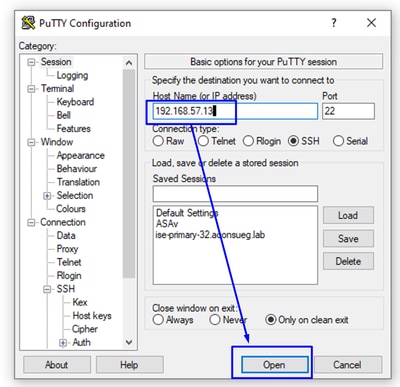Select the Proxy category
Image resolution: width=400 pixels, height=387 pixels.
tap(67, 249)
